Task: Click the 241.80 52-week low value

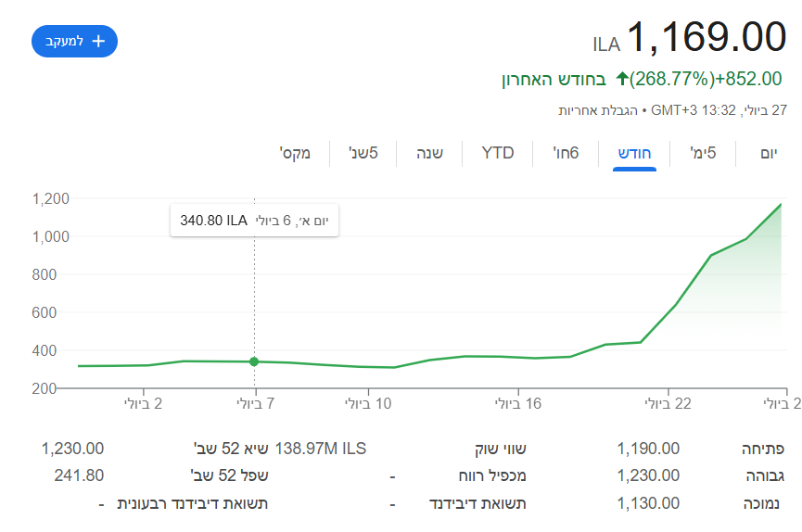Action: [79, 475]
